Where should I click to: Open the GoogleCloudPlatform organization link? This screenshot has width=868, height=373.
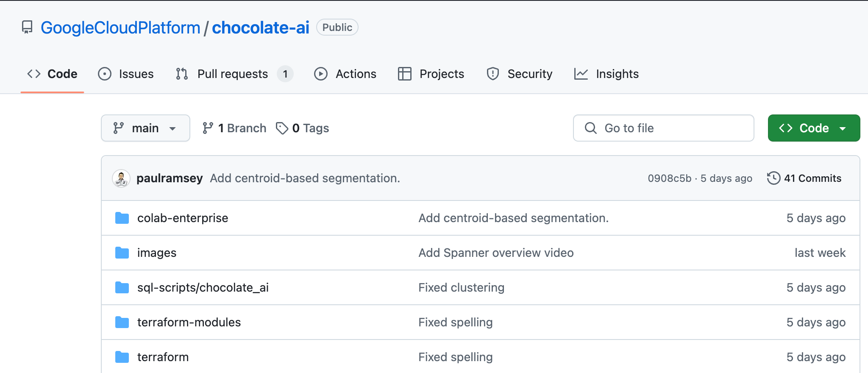[120, 28]
